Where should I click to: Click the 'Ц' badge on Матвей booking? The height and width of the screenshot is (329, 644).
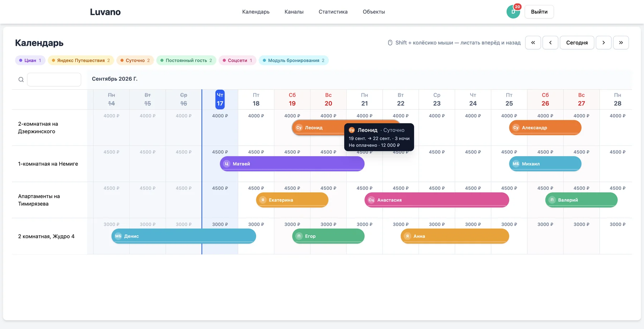pos(226,164)
